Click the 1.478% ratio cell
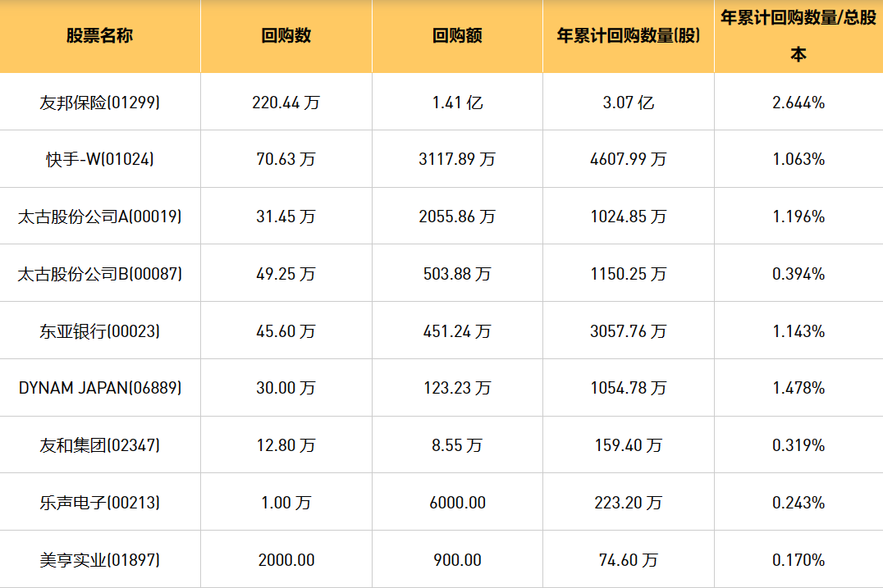 click(x=798, y=388)
